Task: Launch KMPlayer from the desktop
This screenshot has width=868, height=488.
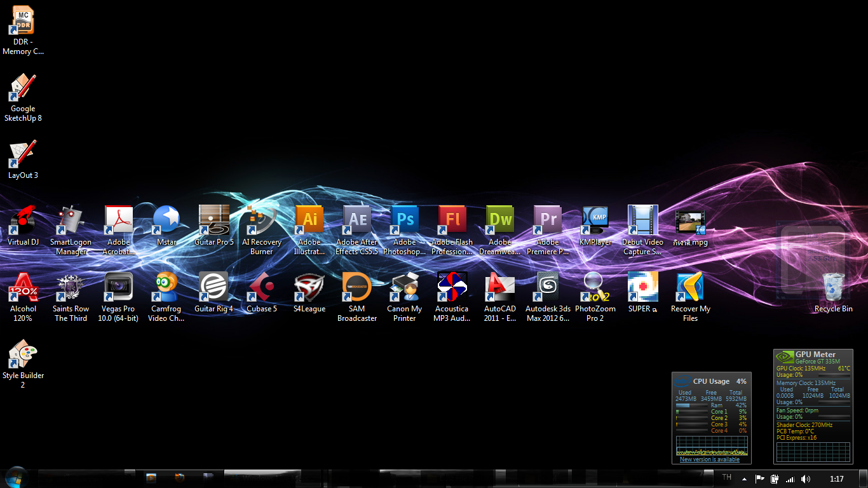Action: pyautogui.click(x=595, y=226)
